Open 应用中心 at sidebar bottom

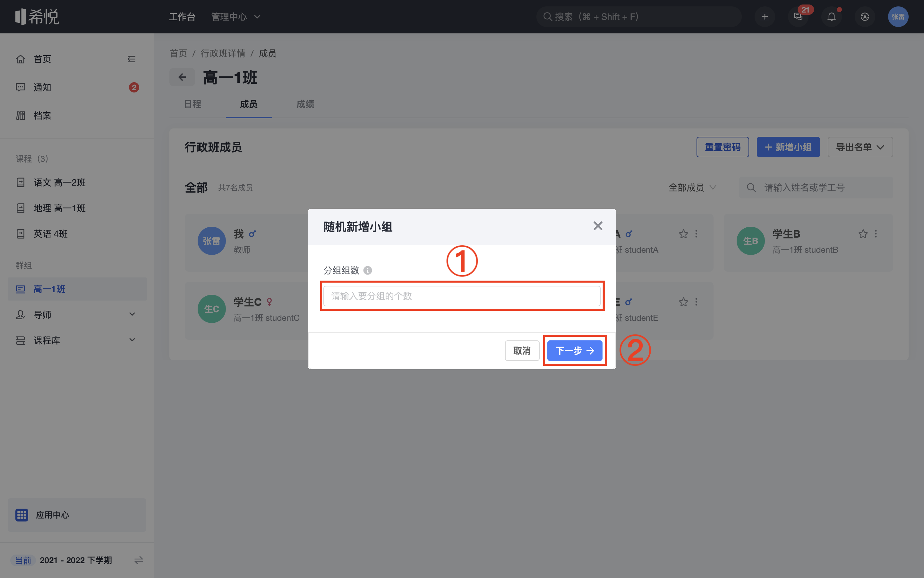click(x=76, y=515)
